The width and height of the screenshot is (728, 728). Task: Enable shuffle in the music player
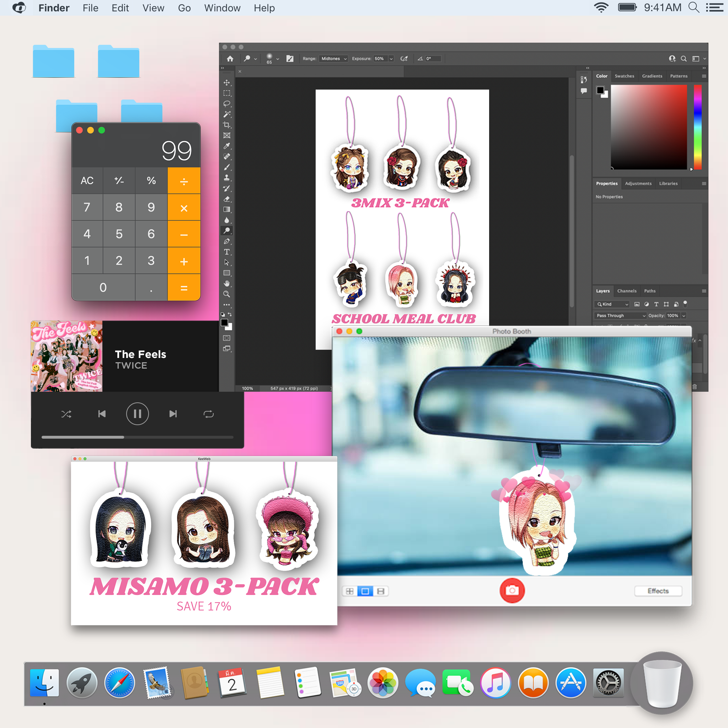[66, 413]
